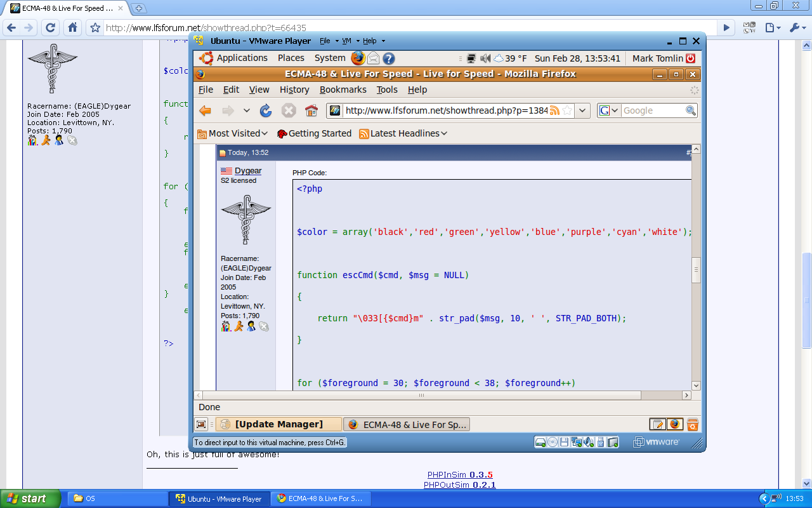Open Firefox Tools menu
The height and width of the screenshot is (508, 812).
point(387,90)
